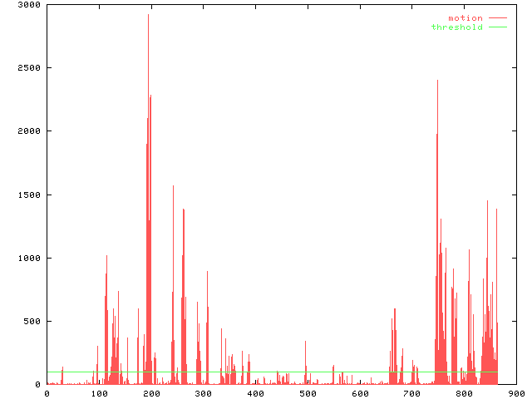Select the green threshold legend line sample
The width and height of the screenshot is (532, 399).
coord(497,27)
